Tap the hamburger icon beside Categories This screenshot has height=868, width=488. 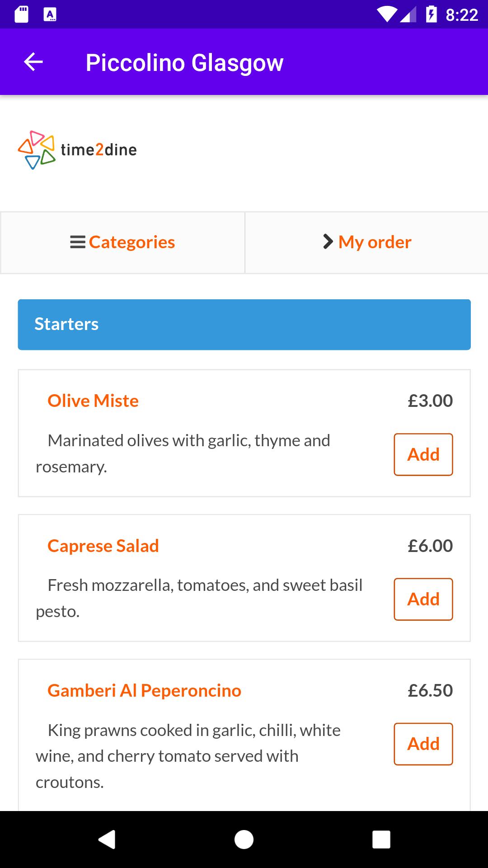click(78, 242)
